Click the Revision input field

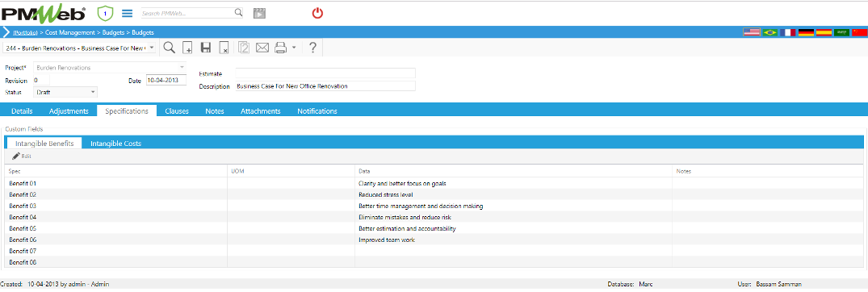pos(41,80)
